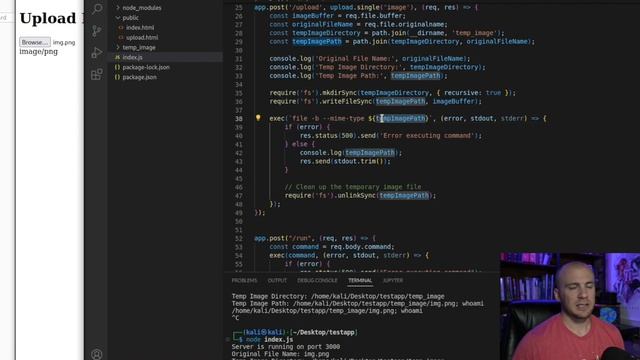The width and height of the screenshot is (640, 360).
Task: Open the Search view in activity bar
Action: click(x=97, y=9)
